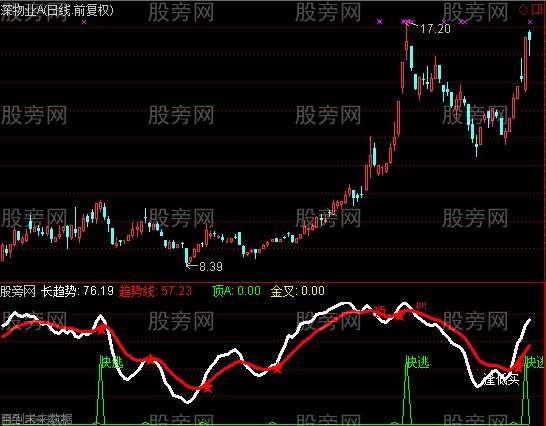This screenshot has height=426, width=546.
Task: Click the 17.20 high price label
Action: [435, 29]
